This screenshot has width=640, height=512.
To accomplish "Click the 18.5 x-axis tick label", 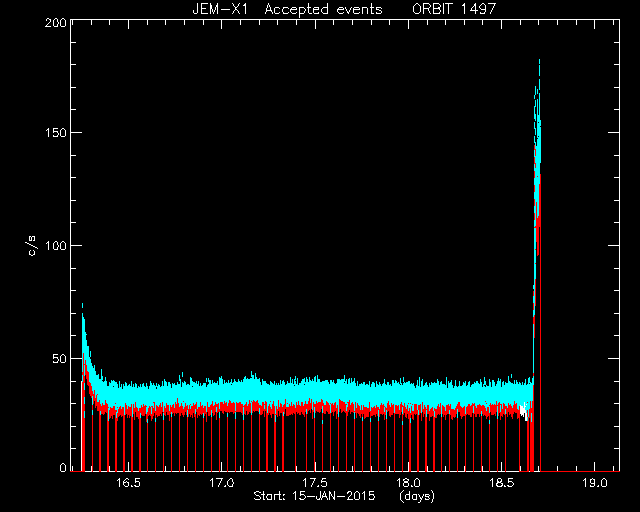I will (501, 483).
